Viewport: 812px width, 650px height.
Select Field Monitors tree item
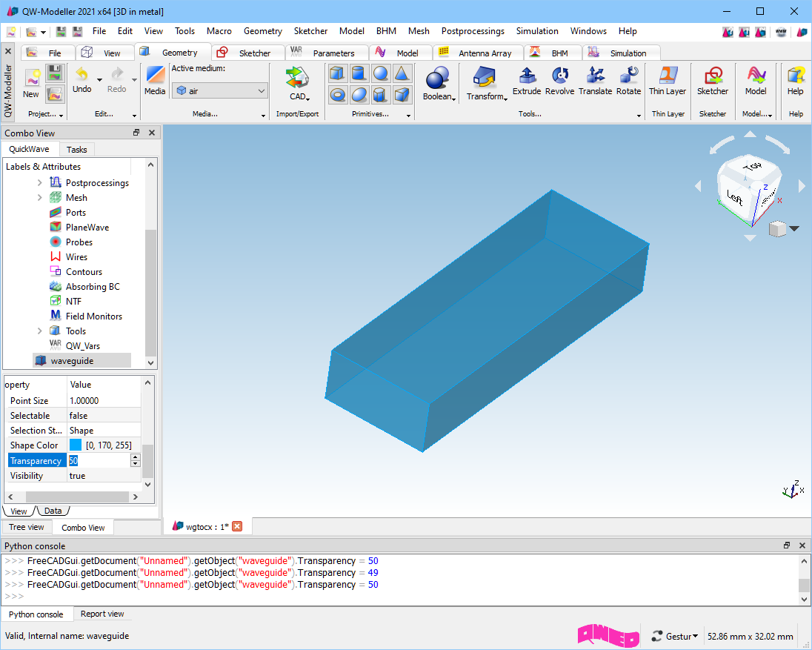(94, 316)
